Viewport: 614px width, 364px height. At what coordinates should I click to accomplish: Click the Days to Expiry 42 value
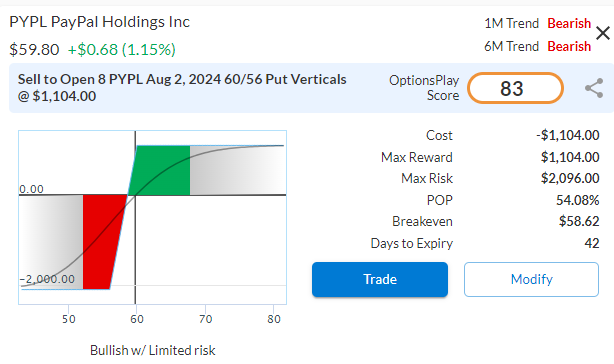[x=592, y=243]
